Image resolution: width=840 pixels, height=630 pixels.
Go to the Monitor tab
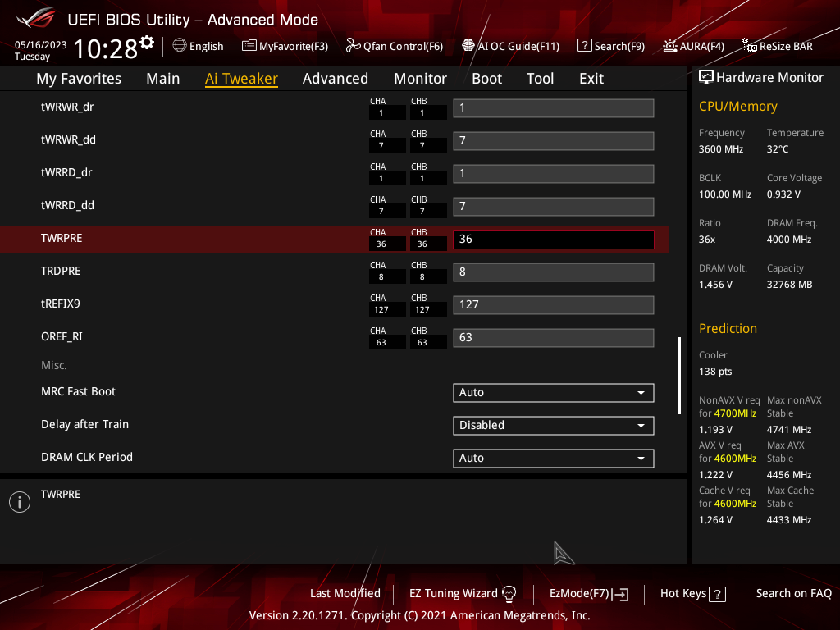421,79
